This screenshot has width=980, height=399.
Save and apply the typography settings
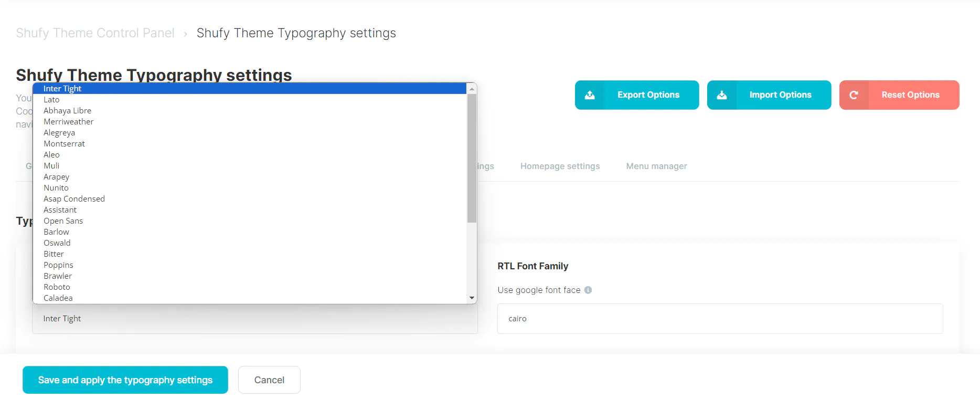[125, 380]
